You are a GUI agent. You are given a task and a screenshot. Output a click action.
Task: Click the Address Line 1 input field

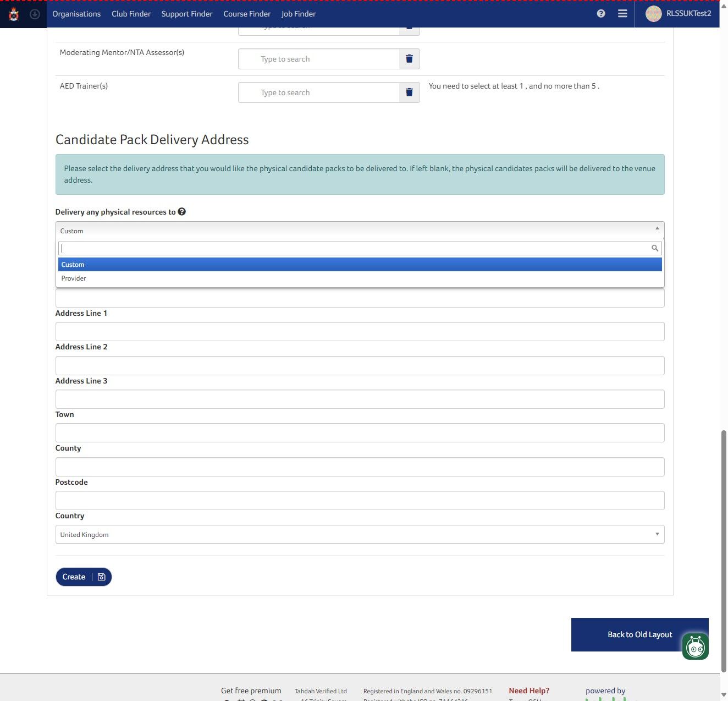(x=360, y=331)
